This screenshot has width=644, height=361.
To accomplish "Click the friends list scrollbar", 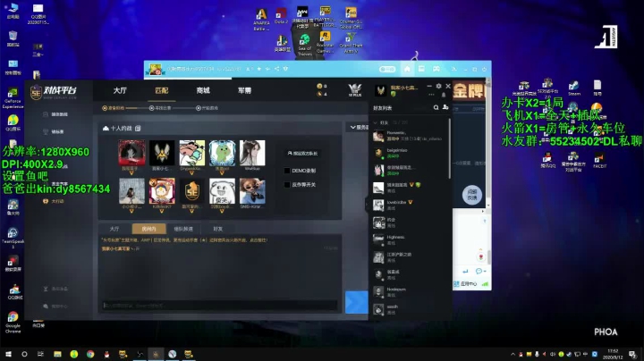I will click(x=450, y=148).
